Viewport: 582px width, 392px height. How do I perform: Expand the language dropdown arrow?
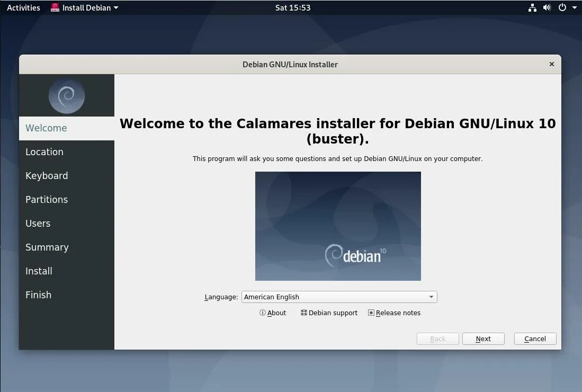[431, 297]
